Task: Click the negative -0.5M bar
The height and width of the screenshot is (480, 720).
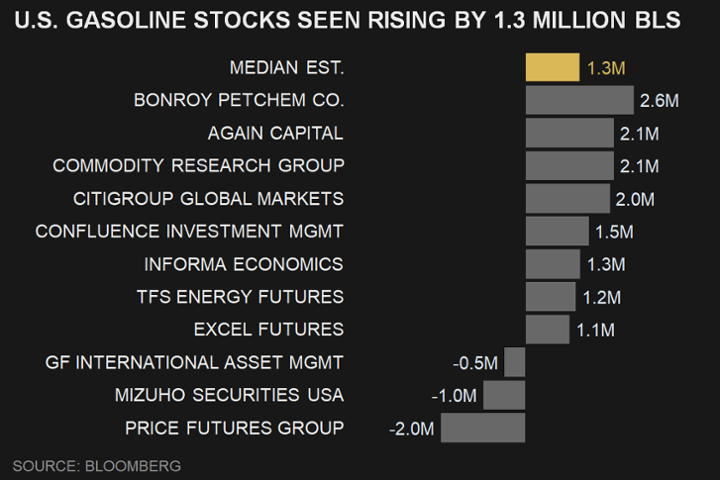Action: click(514, 362)
